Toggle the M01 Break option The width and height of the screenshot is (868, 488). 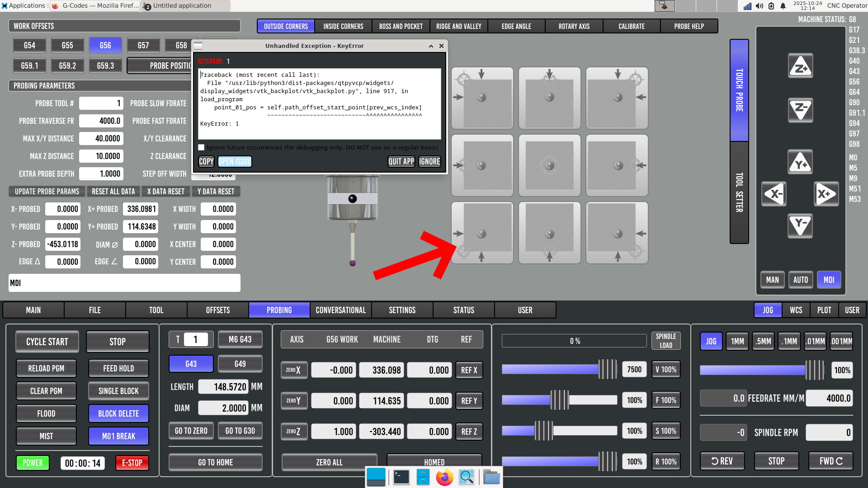[118, 436]
